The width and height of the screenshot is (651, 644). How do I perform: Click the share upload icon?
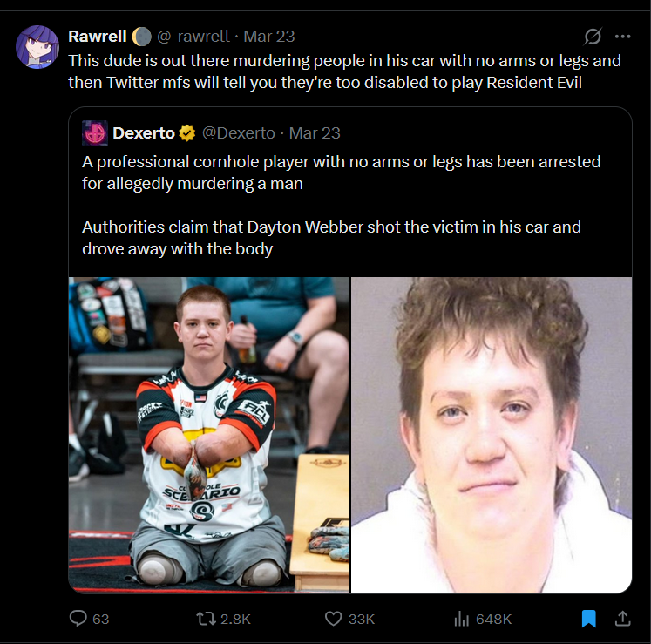[623, 618]
